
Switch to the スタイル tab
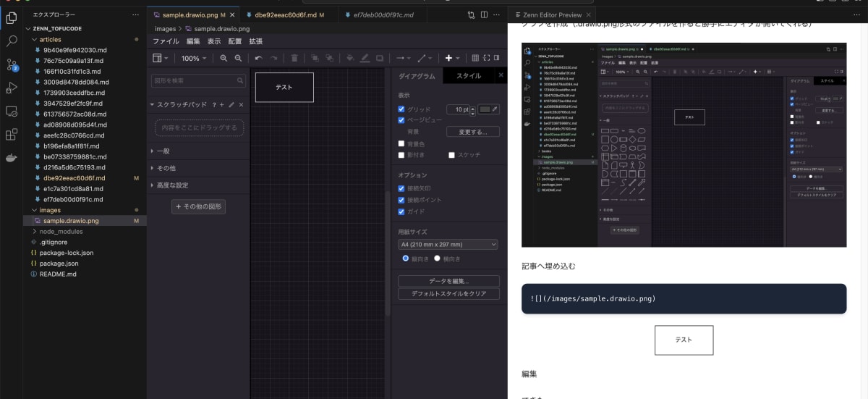click(469, 75)
